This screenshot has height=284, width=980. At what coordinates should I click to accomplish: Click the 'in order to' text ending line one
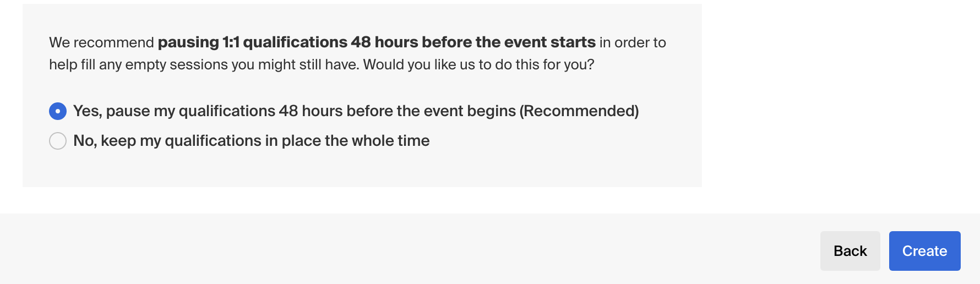click(633, 42)
